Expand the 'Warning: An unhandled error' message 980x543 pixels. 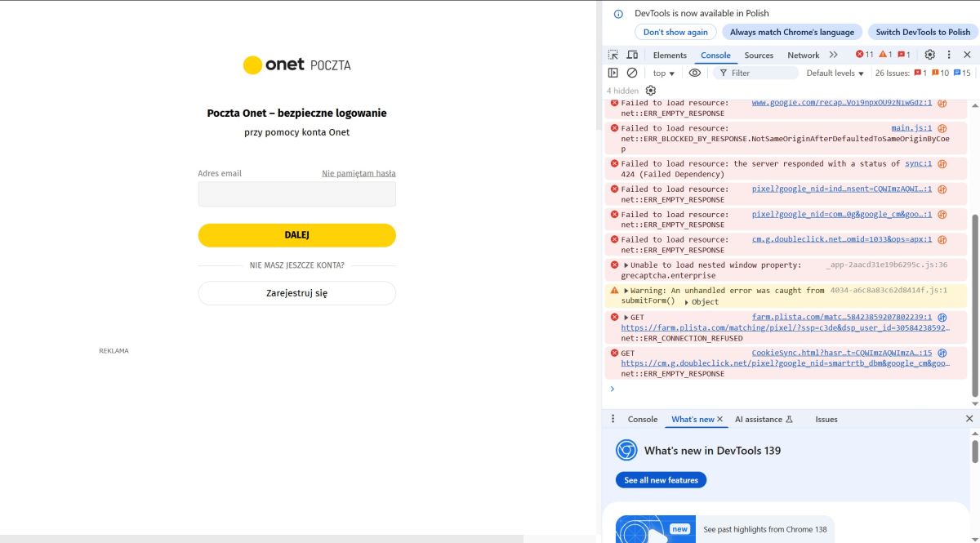click(626, 291)
